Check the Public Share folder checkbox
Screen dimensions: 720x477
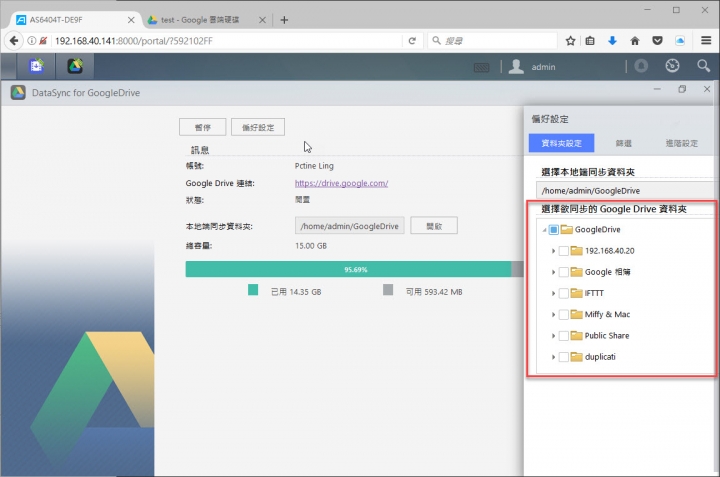[x=563, y=336]
